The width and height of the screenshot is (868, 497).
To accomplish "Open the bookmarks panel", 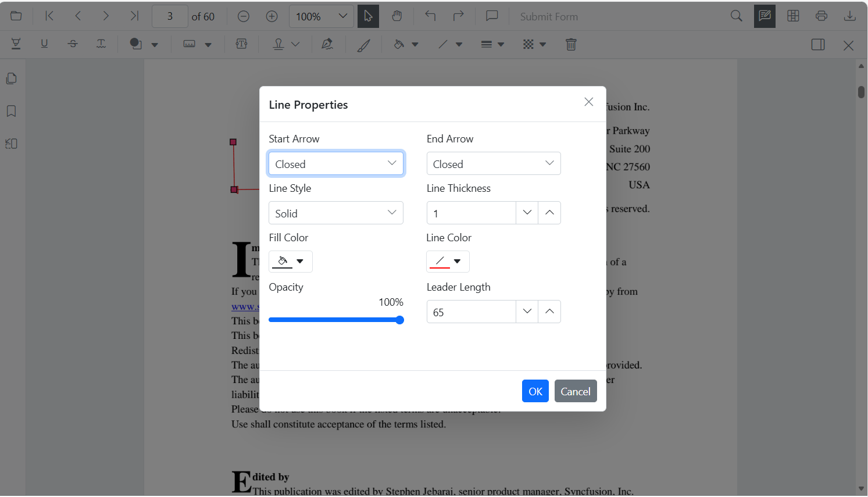I will pyautogui.click(x=11, y=110).
